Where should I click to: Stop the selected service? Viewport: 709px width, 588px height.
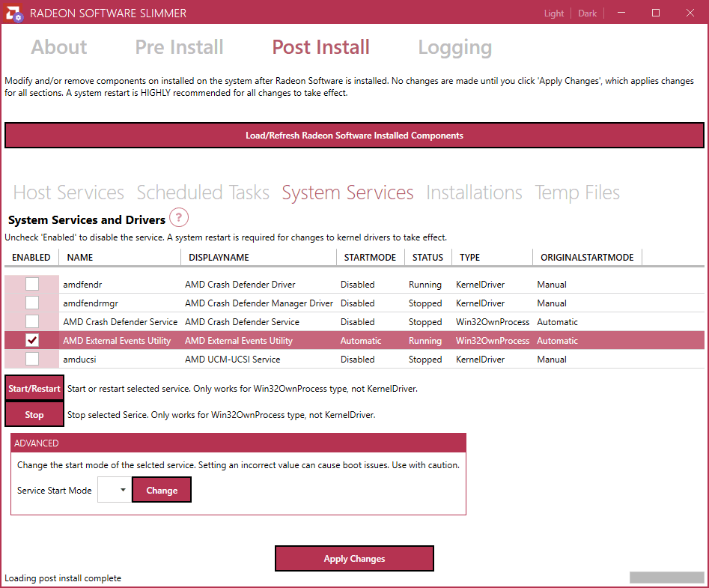point(34,414)
